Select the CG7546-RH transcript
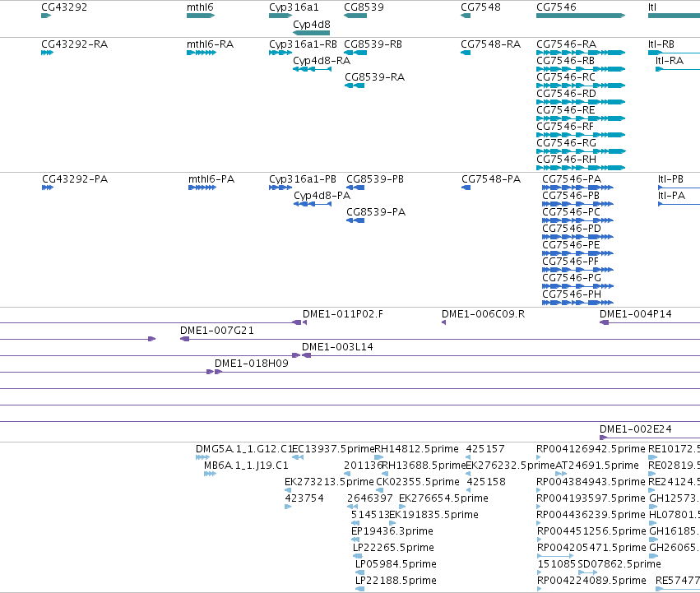The height and width of the screenshot is (593, 700). click(x=581, y=168)
